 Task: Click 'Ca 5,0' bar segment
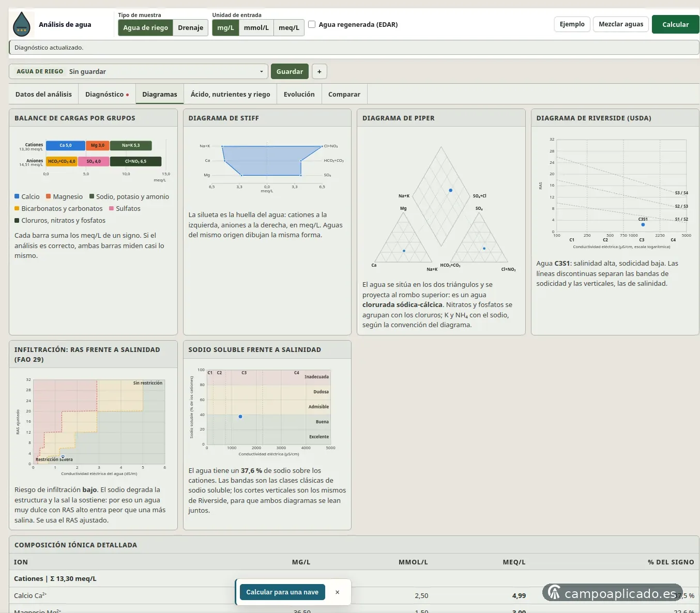tap(66, 146)
